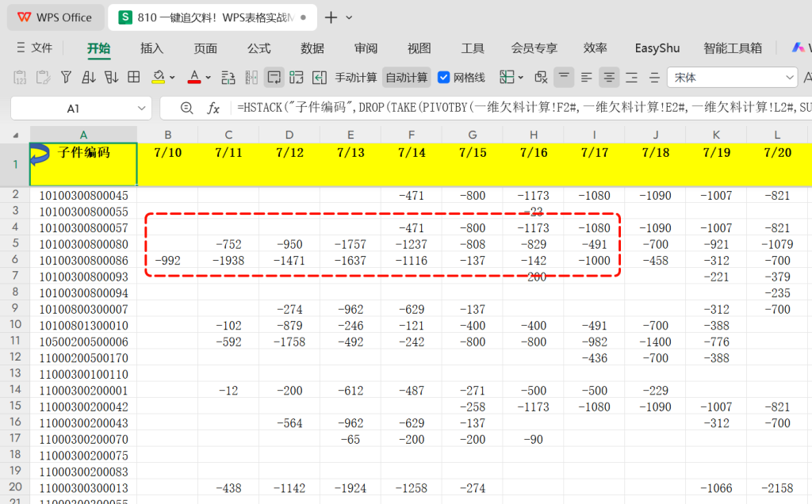Click the select all corner triangle
This screenshot has width=812, height=504.
pos(16,135)
